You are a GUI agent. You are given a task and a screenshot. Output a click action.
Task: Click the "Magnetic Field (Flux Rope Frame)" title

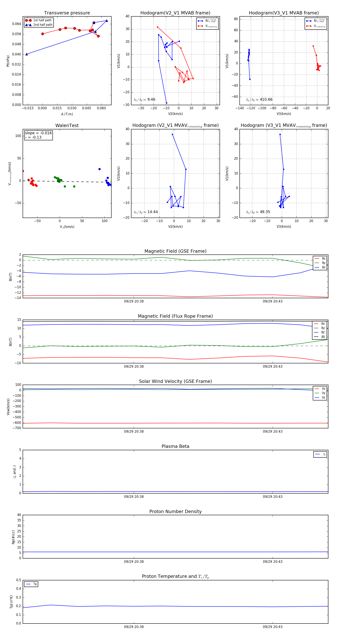pyautogui.click(x=175, y=316)
